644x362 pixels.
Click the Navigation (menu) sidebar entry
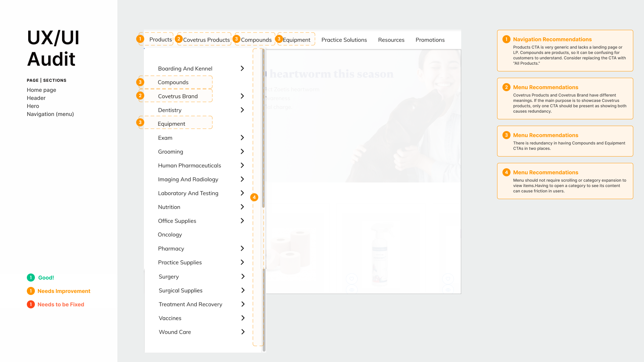(x=50, y=114)
